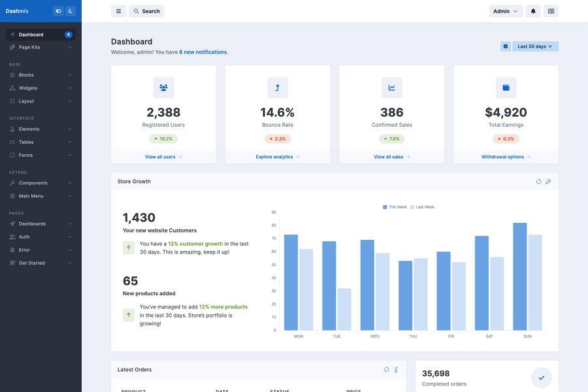This screenshot has height=392, width=588.
Task: Toggle the eye icon in the top bar
Action: pos(56,9)
